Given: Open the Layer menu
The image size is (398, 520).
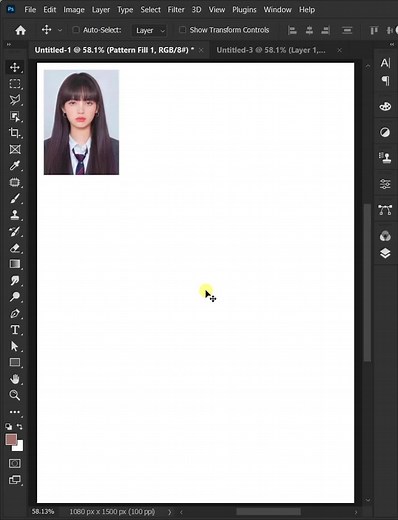Looking at the screenshot, I should coord(101,10).
